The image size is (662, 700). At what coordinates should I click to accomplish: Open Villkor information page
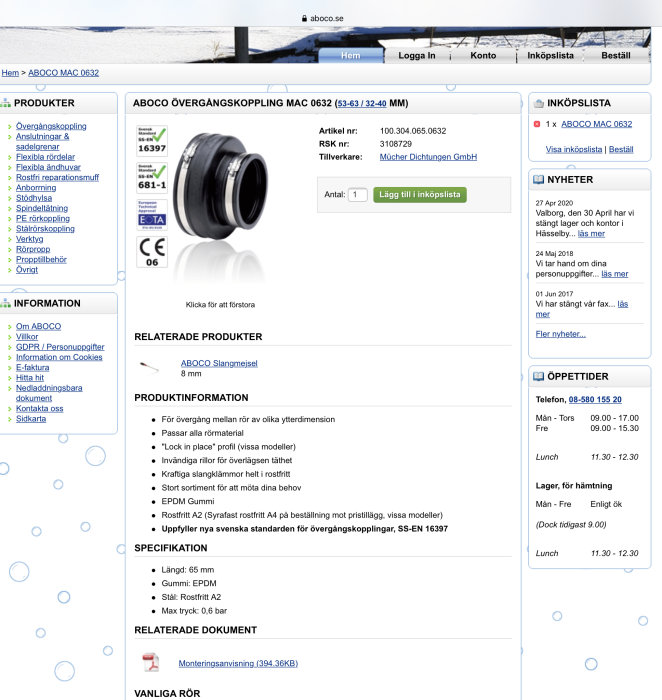[x=27, y=337]
